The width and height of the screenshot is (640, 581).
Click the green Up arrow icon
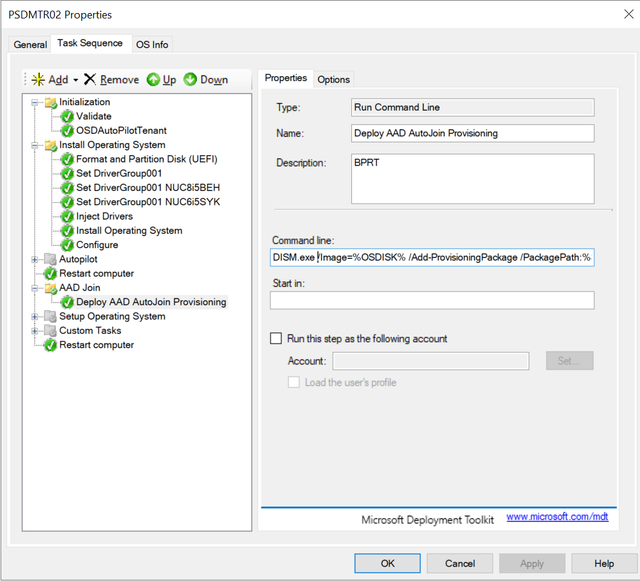[153, 79]
